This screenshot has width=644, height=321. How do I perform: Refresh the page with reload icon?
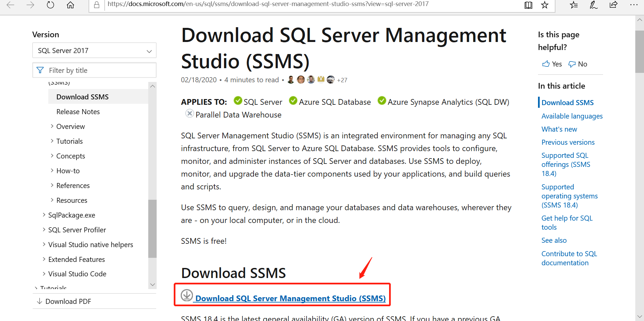pos(50,5)
